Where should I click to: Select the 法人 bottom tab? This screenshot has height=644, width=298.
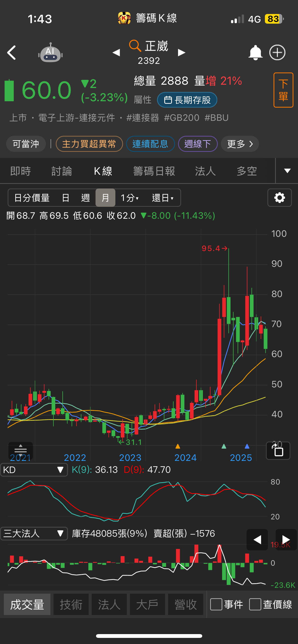pos(109,605)
